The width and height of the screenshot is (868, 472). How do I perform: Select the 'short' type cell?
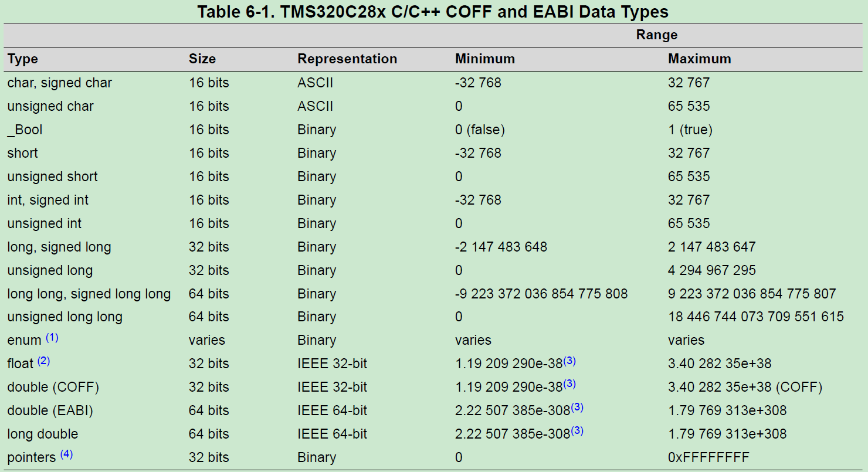pos(23,153)
